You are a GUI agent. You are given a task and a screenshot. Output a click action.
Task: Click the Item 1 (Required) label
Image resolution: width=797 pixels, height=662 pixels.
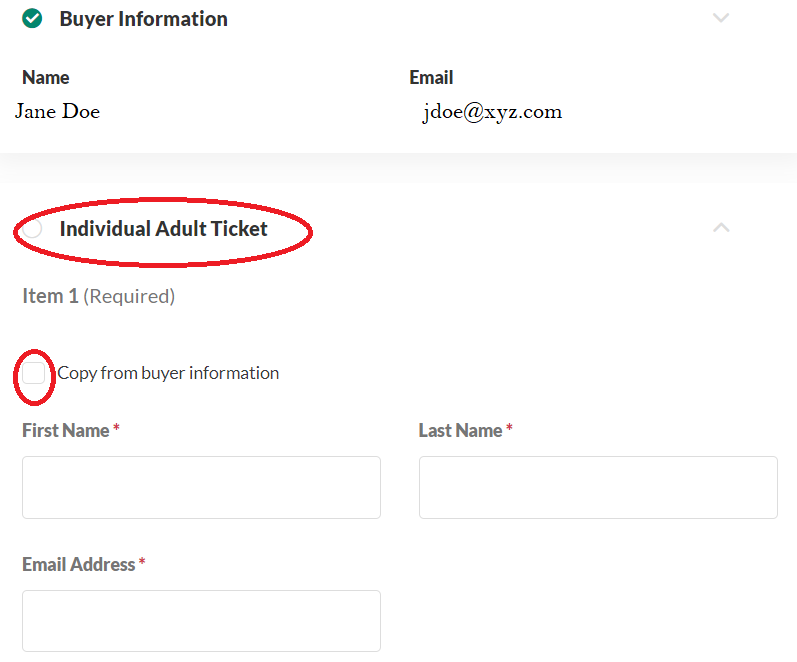tap(98, 296)
